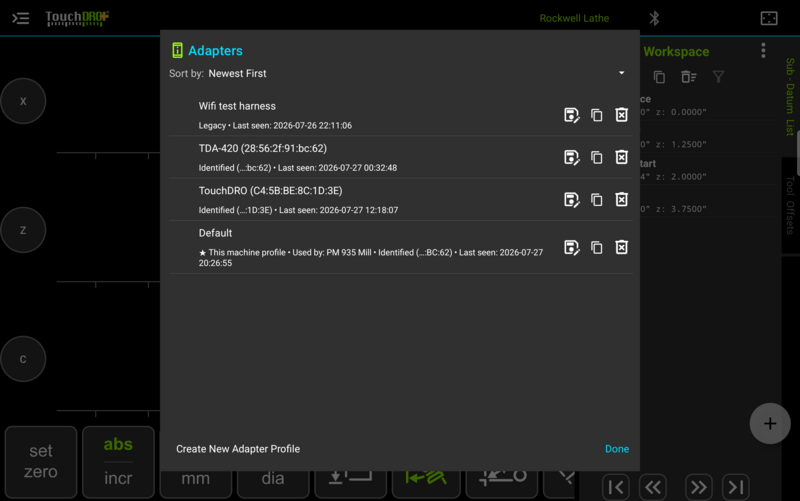Switch to Sub-Datum List tab
The width and height of the screenshot is (800, 501).
click(x=790, y=97)
